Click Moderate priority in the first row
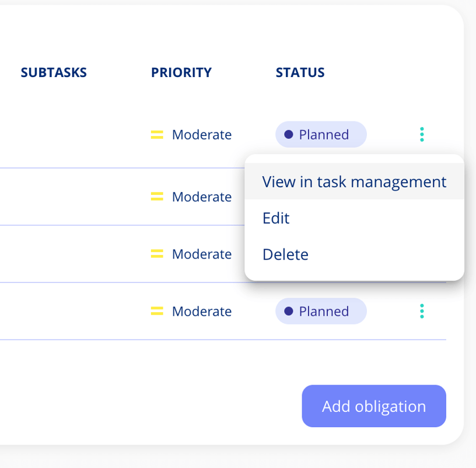The height and width of the screenshot is (468, 476). pos(202,135)
